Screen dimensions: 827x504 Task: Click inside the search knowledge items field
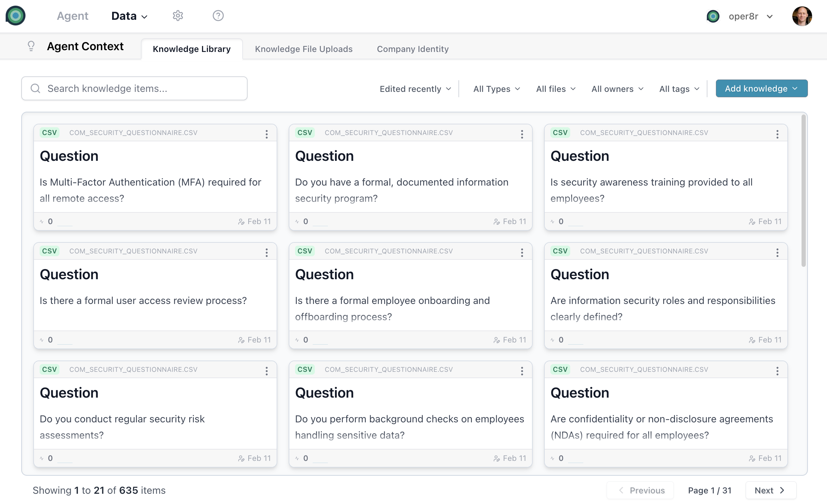point(134,88)
